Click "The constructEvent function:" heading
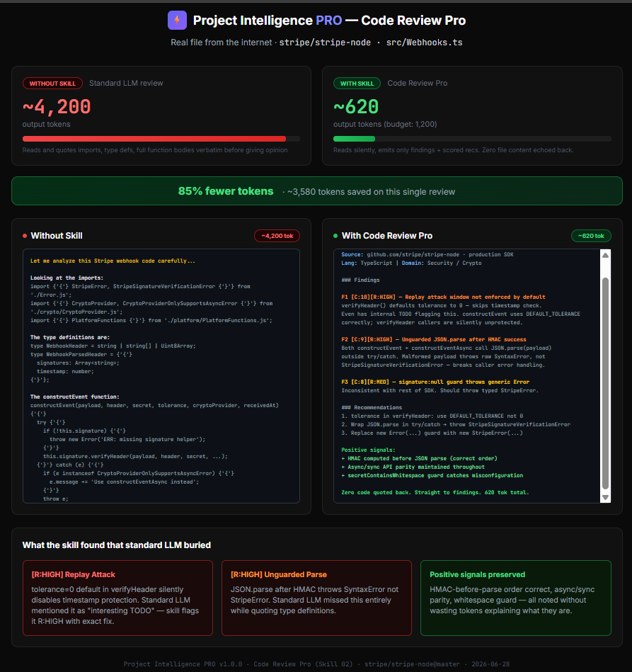 point(74,397)
